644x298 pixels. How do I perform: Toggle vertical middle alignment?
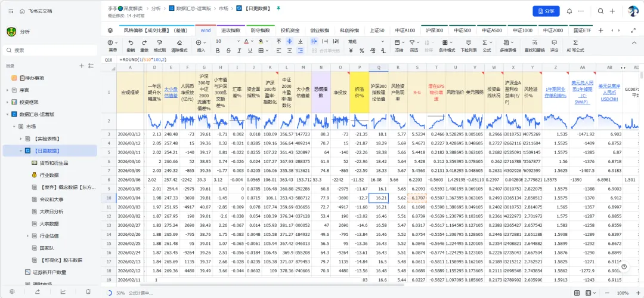(x=290, y=42)
